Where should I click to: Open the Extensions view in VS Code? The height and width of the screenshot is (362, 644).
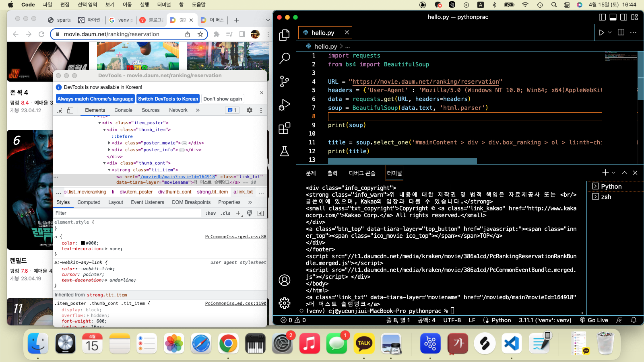tap(285, 128)
